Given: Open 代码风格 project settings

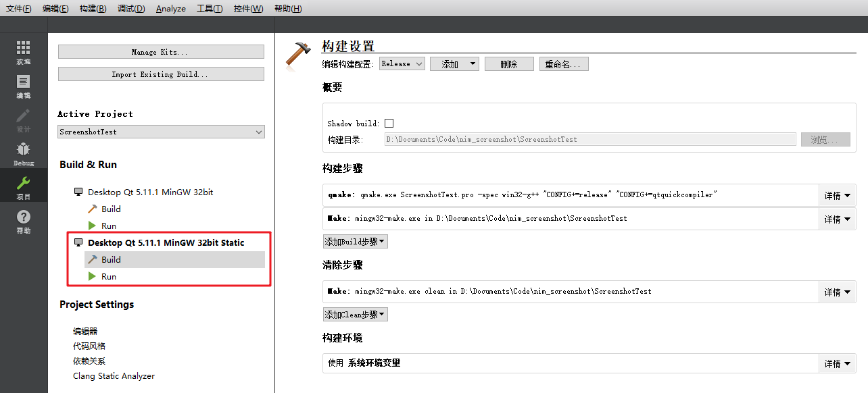Looking at the screenshot, I should [89, 346].
